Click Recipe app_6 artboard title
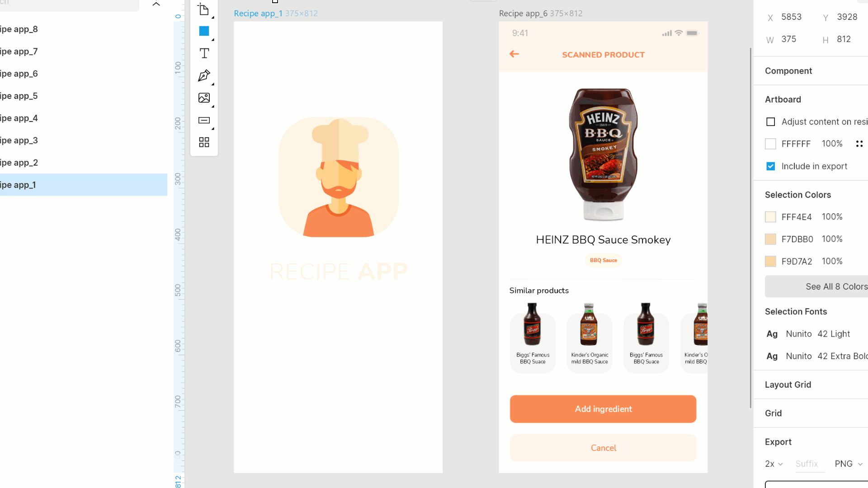Screen dimensions: 868x488 523,14
